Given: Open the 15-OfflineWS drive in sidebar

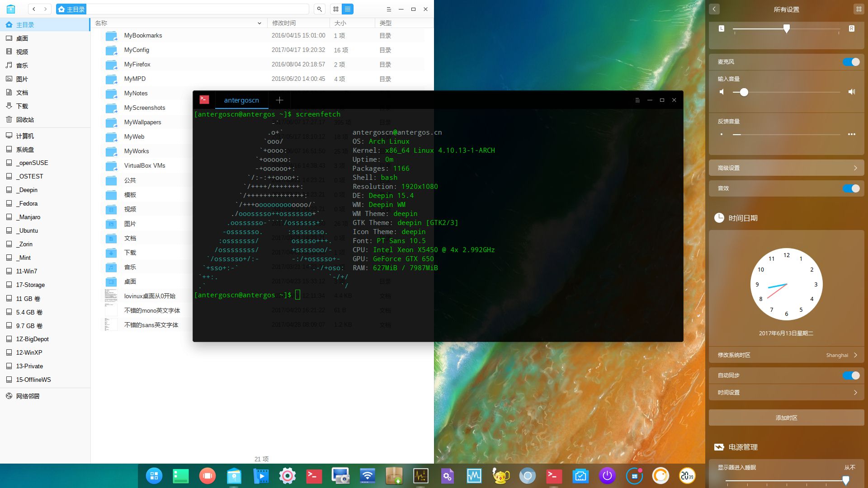Looking at the screenshot, I should (45, 380).
